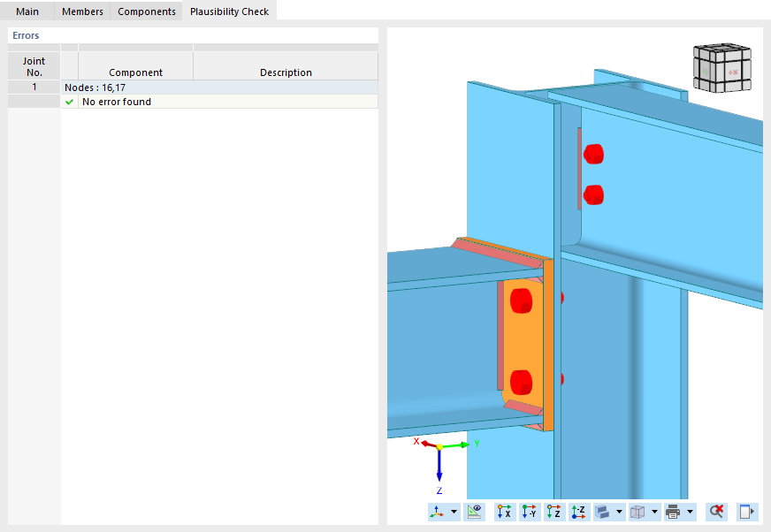Image resolution: width=771 pixels, height=532 pixels.
Task: Click the print icon in the viewport toolbar
Action: 673,512
